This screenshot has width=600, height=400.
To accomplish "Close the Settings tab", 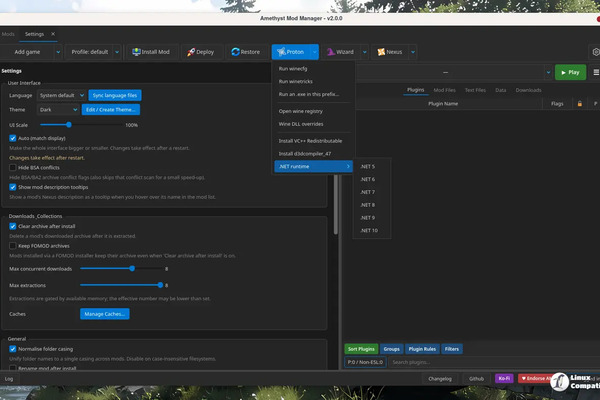I will pyautogui.click(x=53, y=34).
